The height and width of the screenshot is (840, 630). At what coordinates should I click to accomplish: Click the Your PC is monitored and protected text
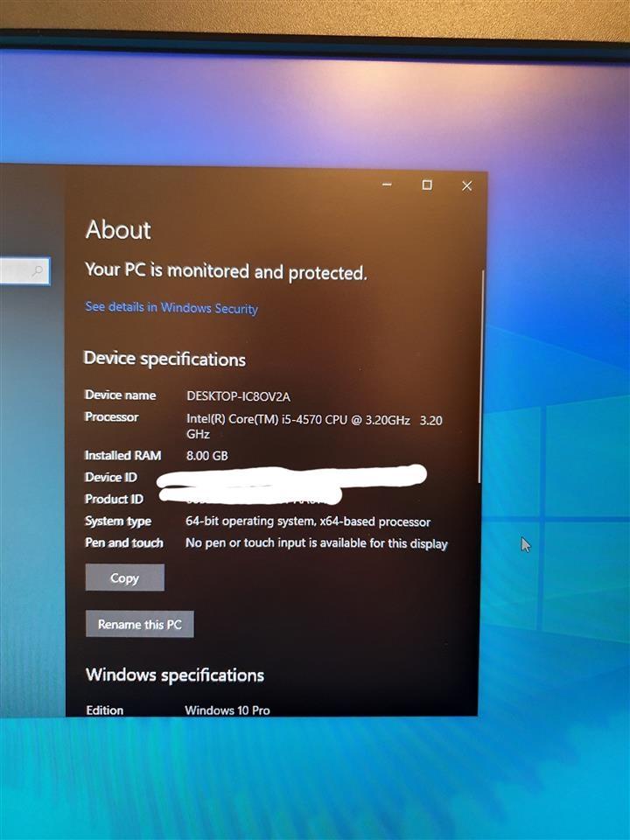[226, 271]
